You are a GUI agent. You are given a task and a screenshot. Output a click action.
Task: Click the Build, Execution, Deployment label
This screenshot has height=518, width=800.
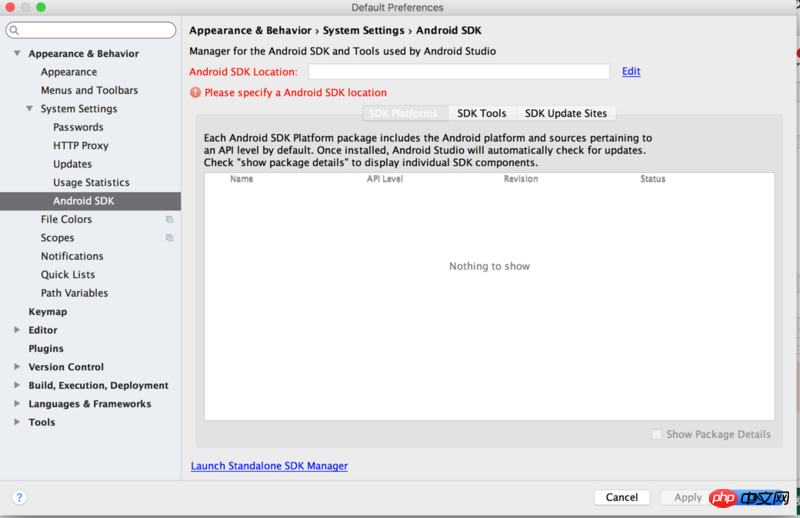pyautogui.click(x=98, y=385)
